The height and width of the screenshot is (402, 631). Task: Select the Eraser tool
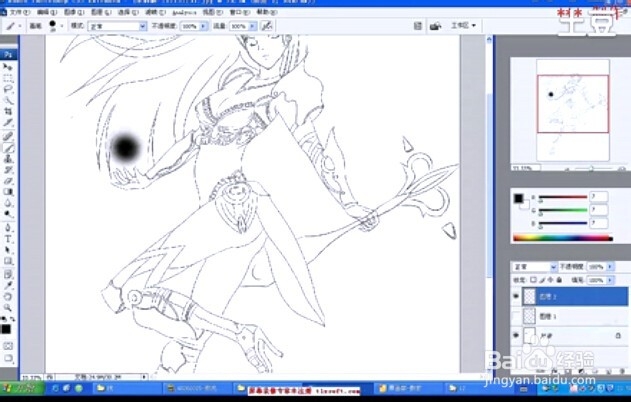8,181
